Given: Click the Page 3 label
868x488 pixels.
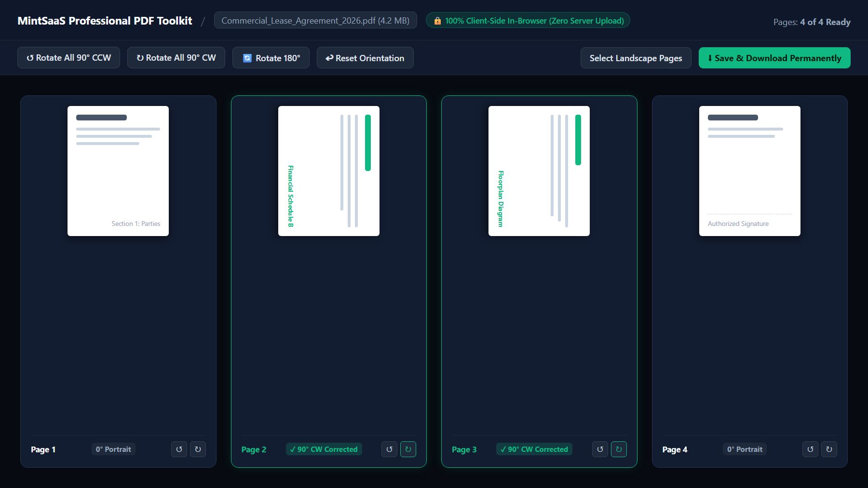Looking at the screenshot, I should (x=464, y=449).
